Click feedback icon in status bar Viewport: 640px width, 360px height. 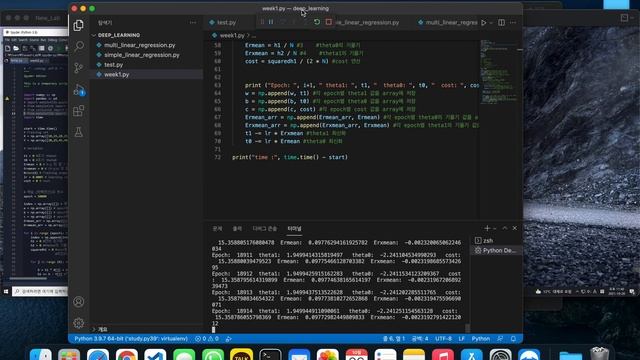(500, 339)
